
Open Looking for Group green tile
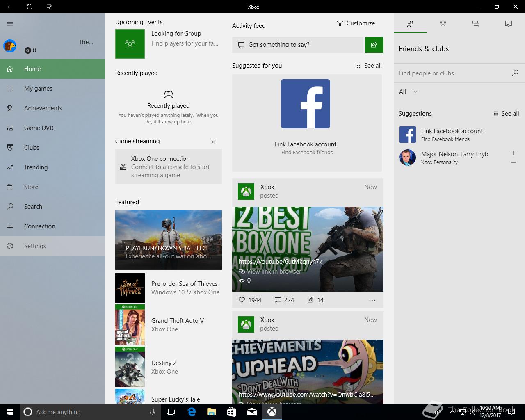click(130, 43)
